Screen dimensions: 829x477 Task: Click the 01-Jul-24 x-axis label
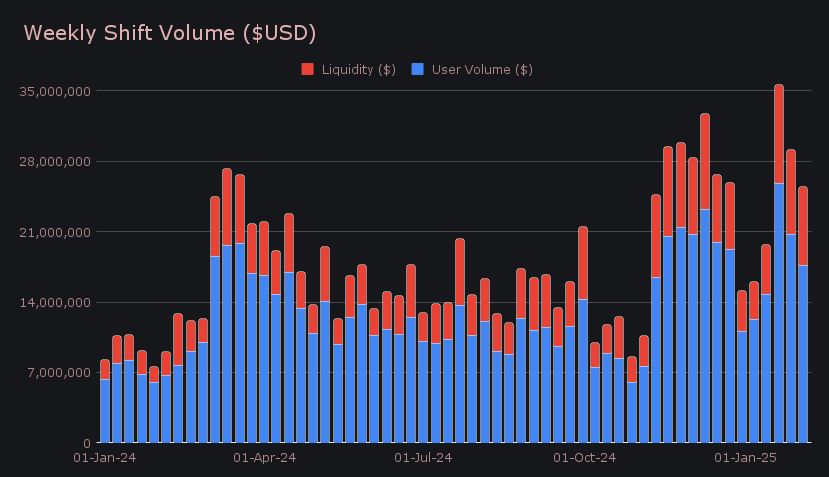(424, 458)
